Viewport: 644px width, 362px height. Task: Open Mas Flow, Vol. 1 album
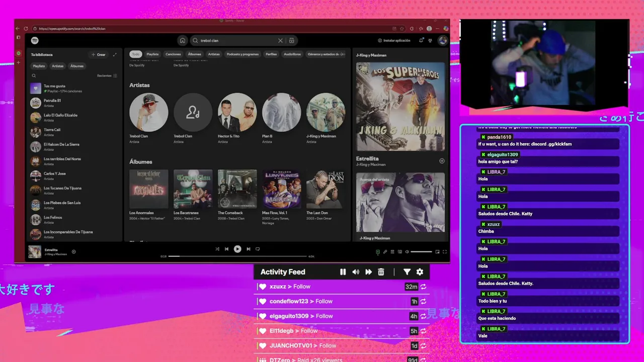tap(281, 196)
